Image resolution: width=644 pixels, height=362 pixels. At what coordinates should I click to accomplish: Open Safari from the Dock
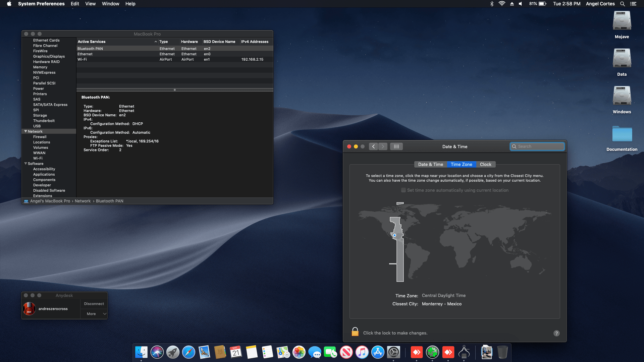pos(189,352)
